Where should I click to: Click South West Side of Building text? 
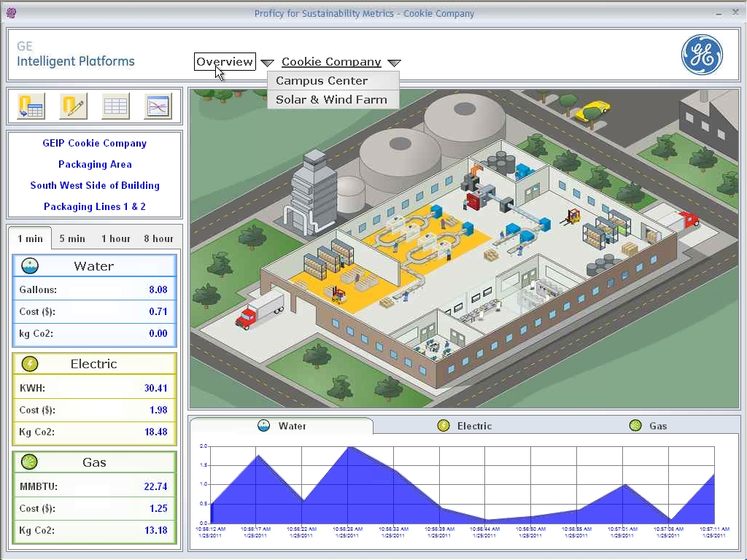pos(95,185)
